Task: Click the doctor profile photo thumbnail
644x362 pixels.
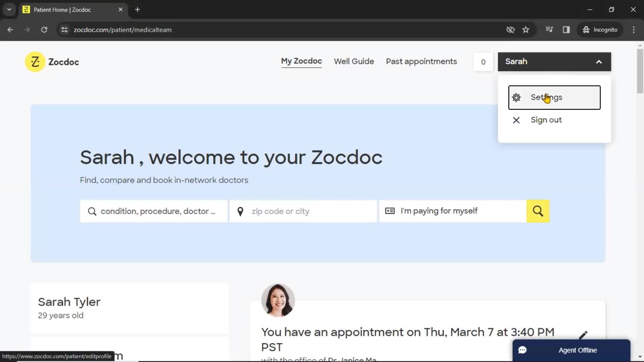Action: [x=278, y=300]
